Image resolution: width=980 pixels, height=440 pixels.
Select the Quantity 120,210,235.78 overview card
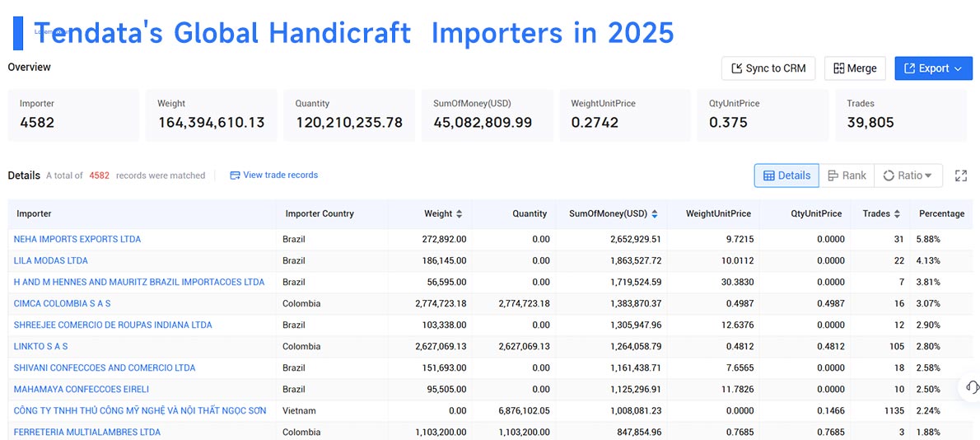click(x=349, y=115)
